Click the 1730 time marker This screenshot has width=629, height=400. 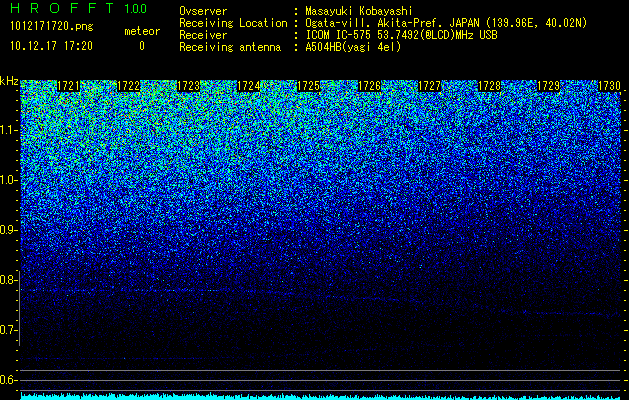coord(609,86)
